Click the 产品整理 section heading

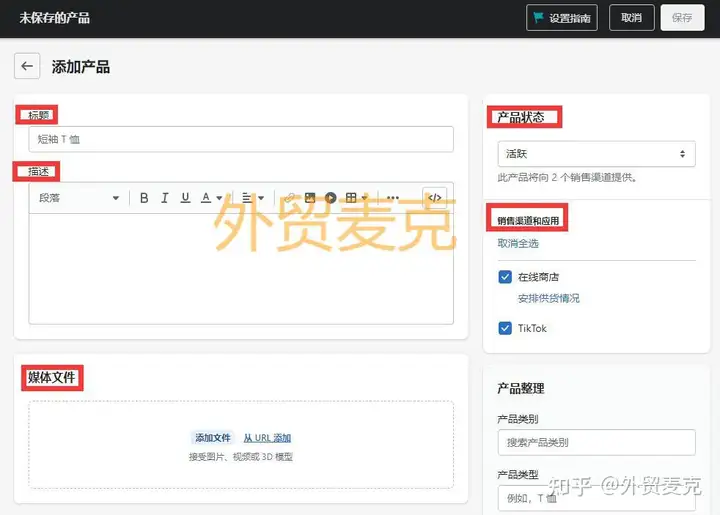click(x=521, y=389)
